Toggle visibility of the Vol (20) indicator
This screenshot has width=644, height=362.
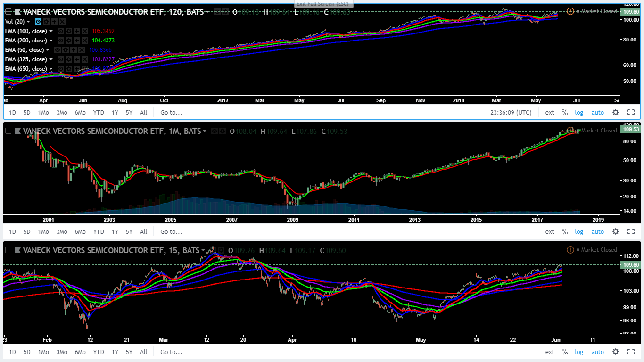38,22
